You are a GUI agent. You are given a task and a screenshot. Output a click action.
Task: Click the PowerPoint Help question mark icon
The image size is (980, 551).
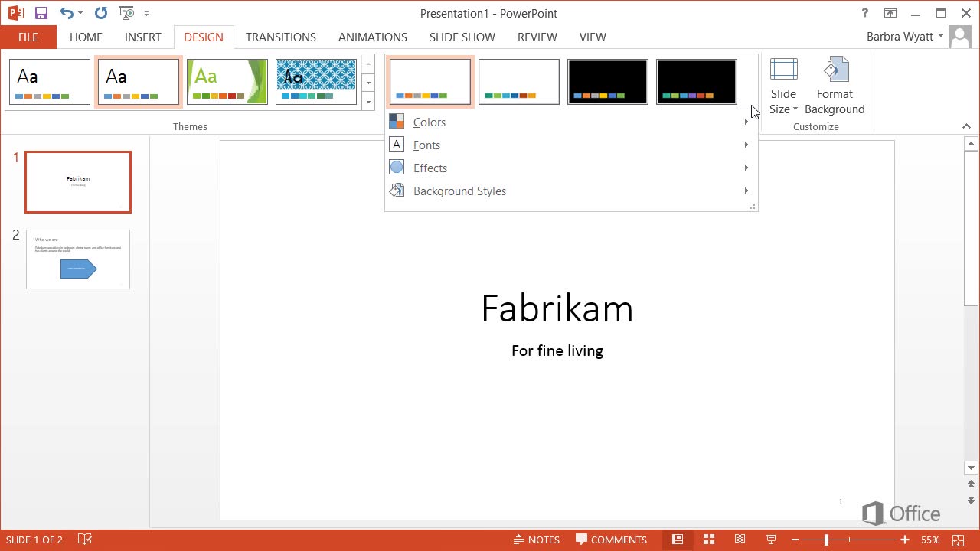[x=865, y=13]
